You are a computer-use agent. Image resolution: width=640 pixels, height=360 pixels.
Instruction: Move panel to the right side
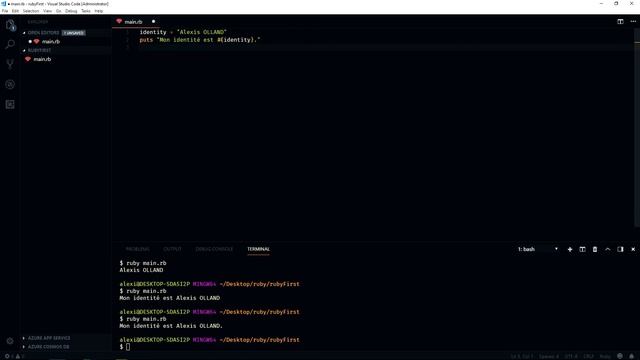pos(620,249)
